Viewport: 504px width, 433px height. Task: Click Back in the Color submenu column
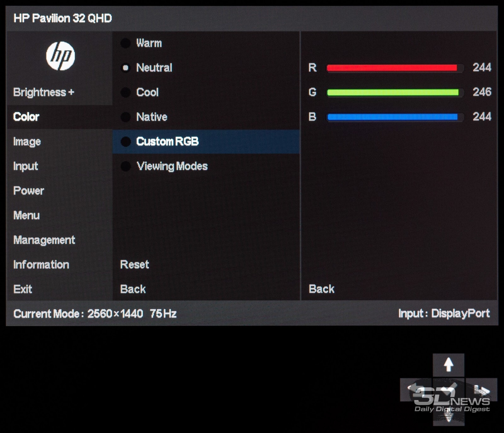[133, 289]
